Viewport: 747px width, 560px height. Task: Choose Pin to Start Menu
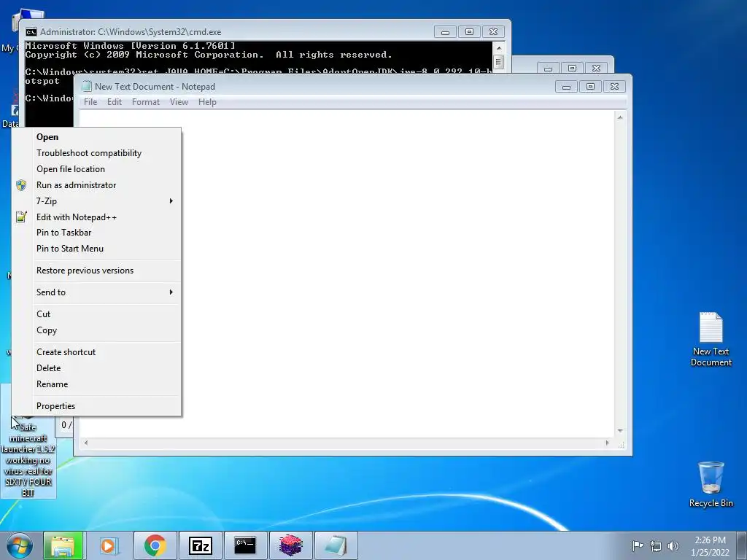point(96,249)
